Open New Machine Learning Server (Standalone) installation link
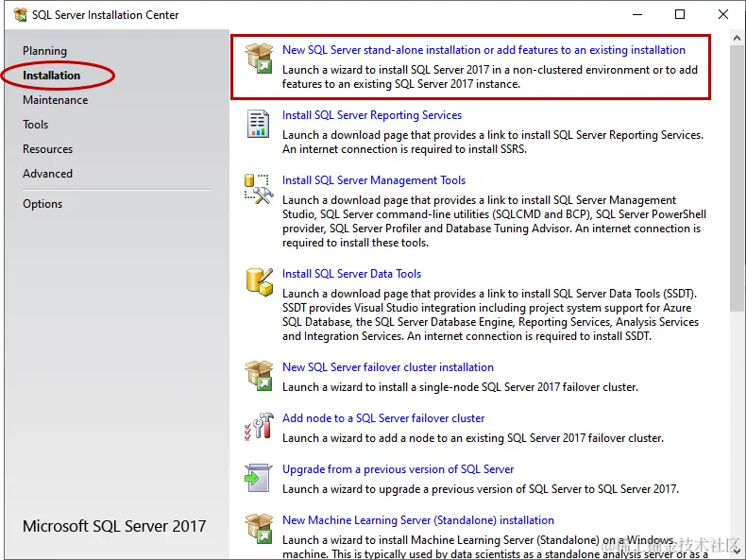746x560 pixels. point(418,520)
